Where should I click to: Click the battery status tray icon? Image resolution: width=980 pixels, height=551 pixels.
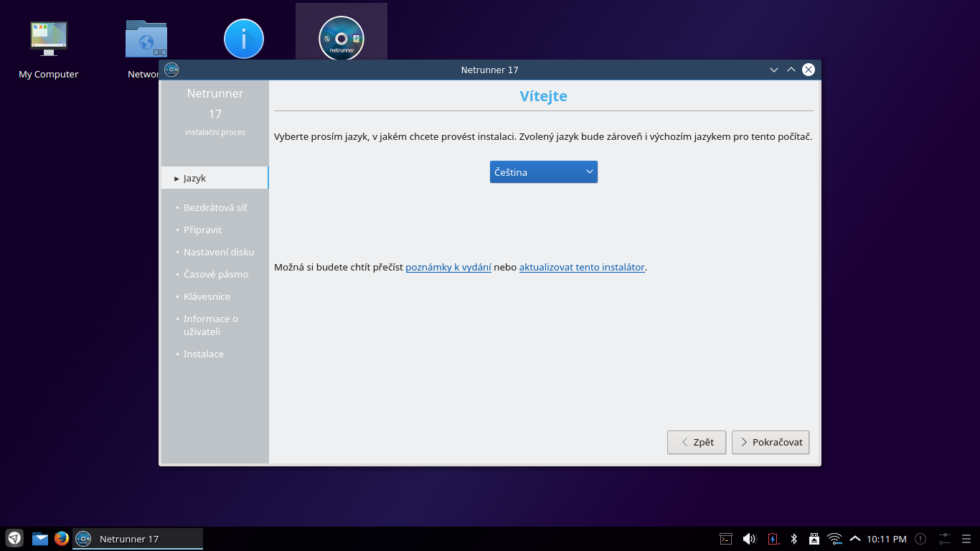coord(773,539)
